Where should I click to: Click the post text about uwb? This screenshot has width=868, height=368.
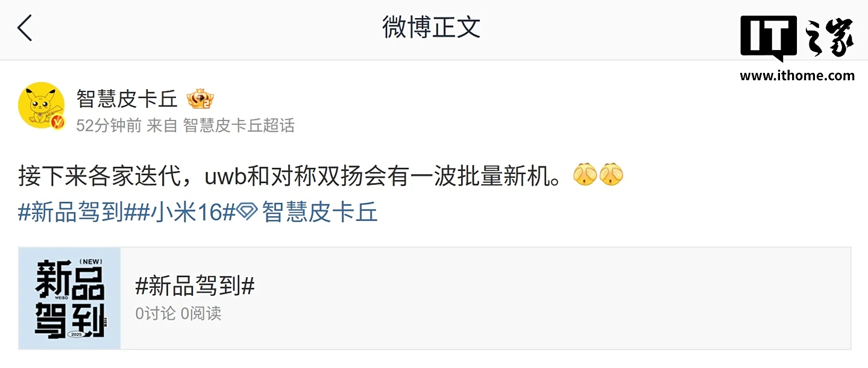coord(290,176)
